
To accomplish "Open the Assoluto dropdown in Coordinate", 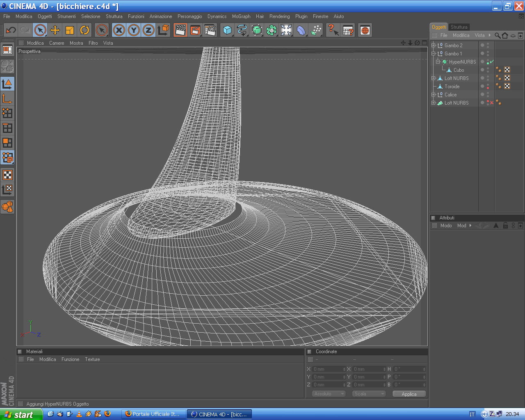I will [x=329, y=394].
